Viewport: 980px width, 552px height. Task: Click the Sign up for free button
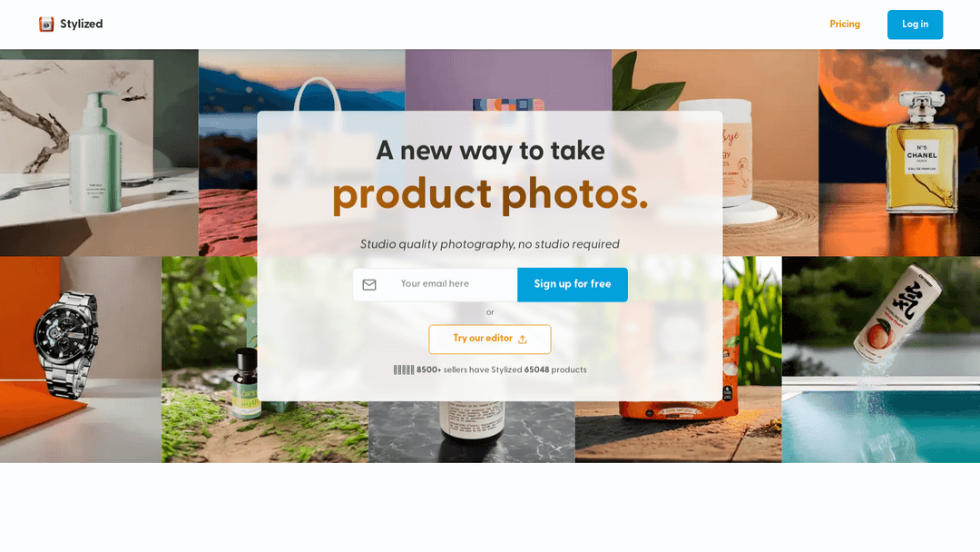pyautogui.click(x=573, y=284)
